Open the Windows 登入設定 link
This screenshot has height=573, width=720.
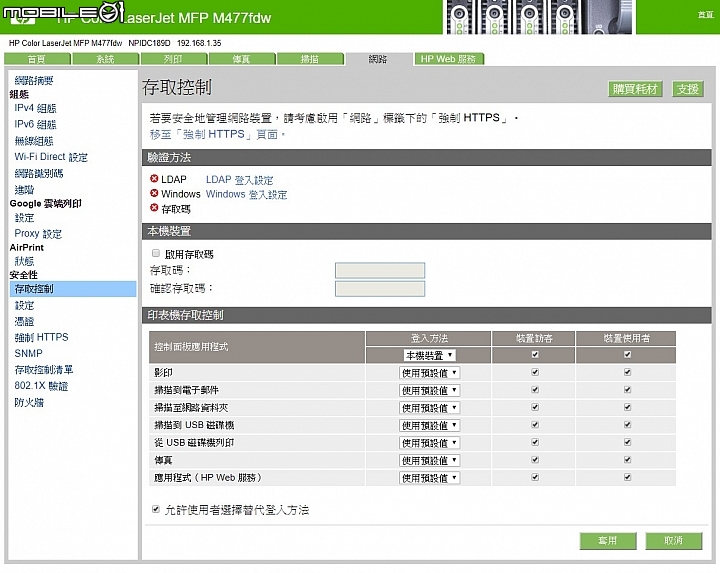tap(247, 195)
